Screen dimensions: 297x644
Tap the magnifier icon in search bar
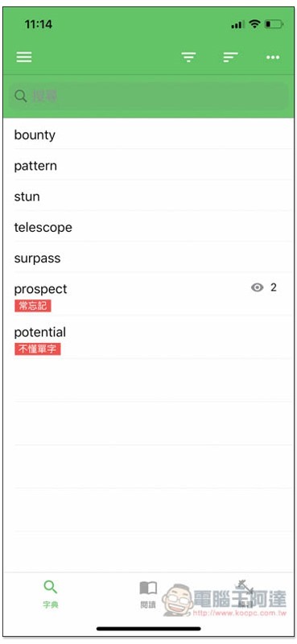click(x=21, y=96)
